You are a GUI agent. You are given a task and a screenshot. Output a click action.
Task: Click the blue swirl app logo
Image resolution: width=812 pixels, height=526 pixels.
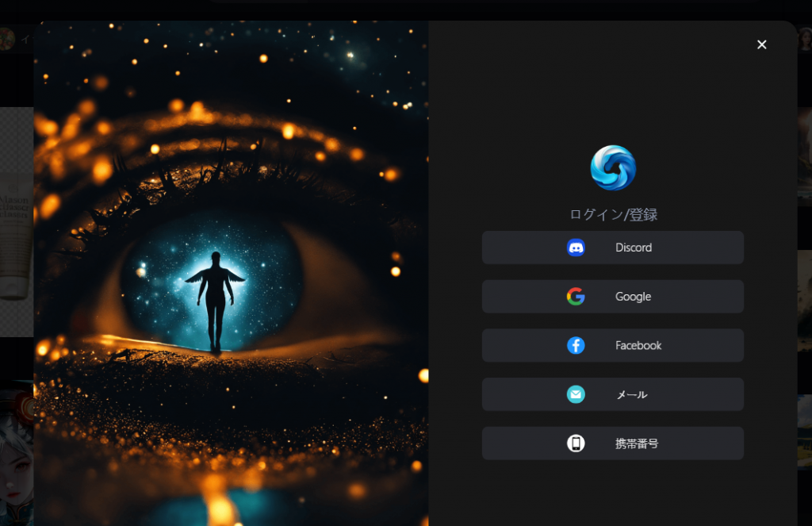click(613, 168)
